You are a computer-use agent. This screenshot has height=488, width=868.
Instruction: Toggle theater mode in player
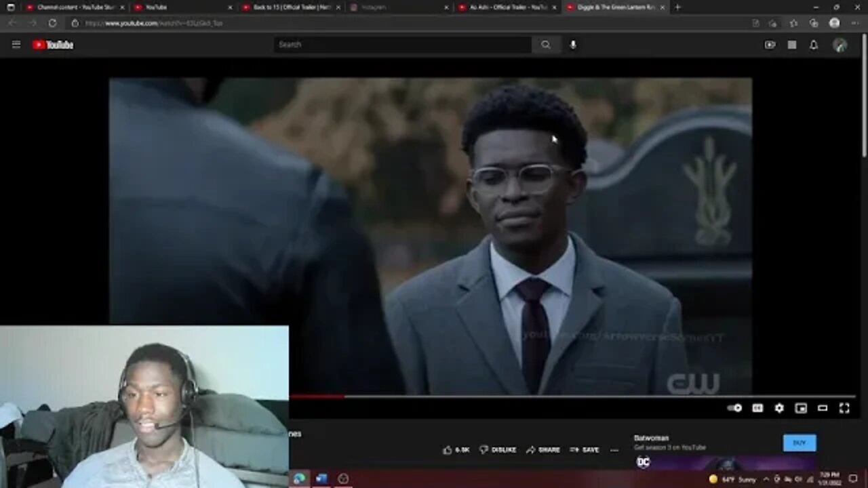[823, 408]
